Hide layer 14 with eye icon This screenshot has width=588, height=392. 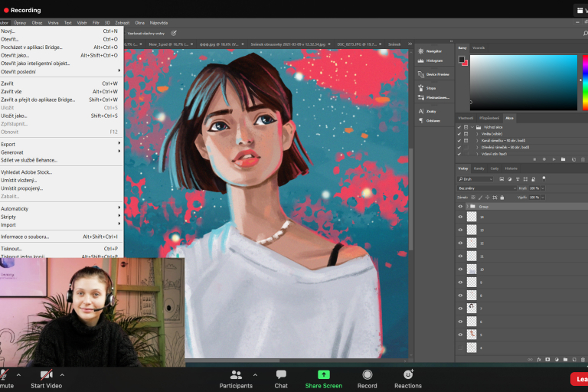click(460, 217)
